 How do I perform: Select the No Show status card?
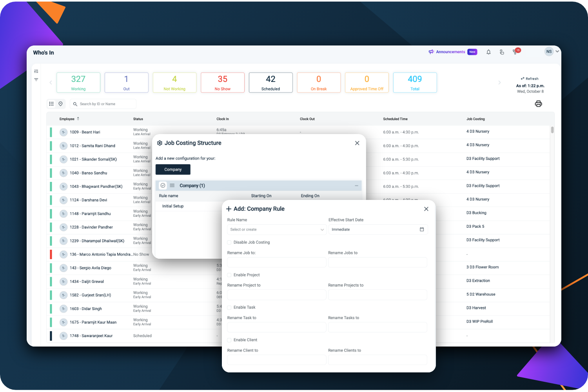click(222, 82)
